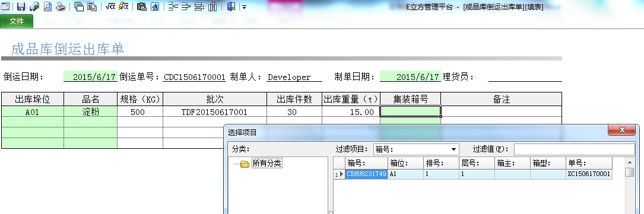Click the vertical scrollbar in selection dialog
The image size is (644, 214).
point(629,185)
